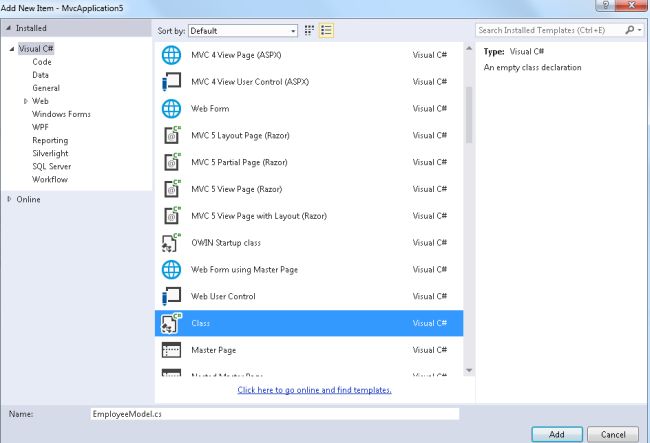Image resolution: width=650 pixels, height=443 pixels.
Task: Select the Online templates node
Action: (x=28, y=199)
